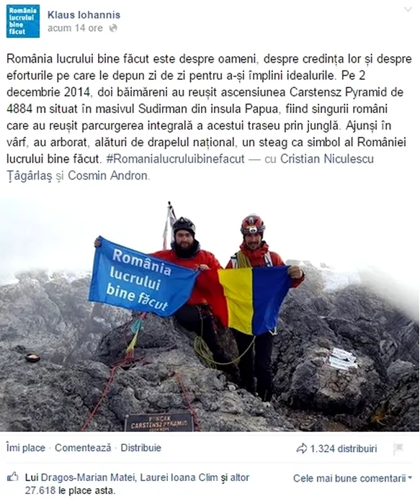
Task: Open tagged profile Cosmin Andron
Action: click(x=108, y=176)
